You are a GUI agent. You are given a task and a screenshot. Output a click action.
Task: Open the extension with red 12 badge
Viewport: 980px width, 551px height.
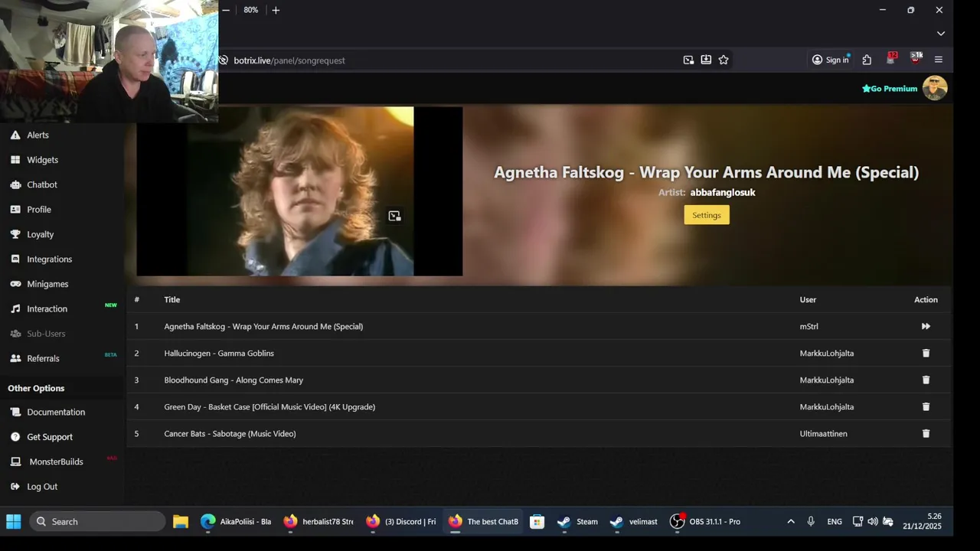click(890, 59)
